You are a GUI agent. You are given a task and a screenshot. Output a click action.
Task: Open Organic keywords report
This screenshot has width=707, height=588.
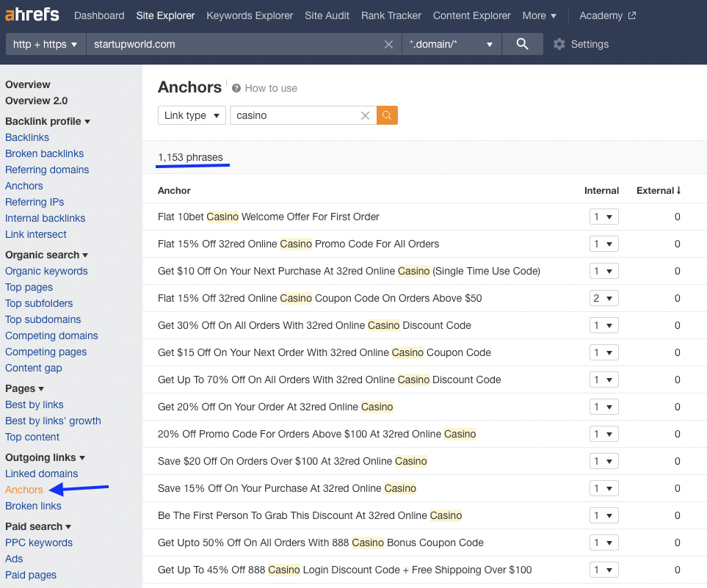click(46, 271)
